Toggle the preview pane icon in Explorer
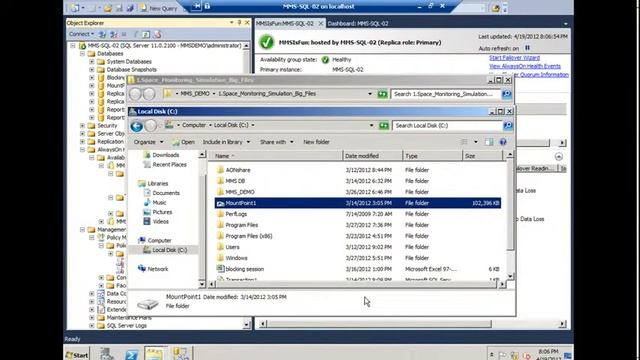This screenshot has height=360, width=640. [489, 142]
